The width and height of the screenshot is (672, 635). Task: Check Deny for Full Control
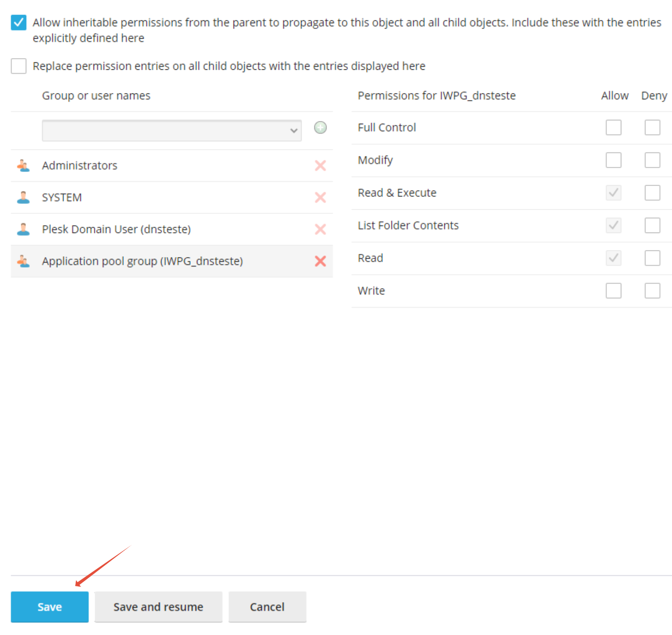(652, 127)
